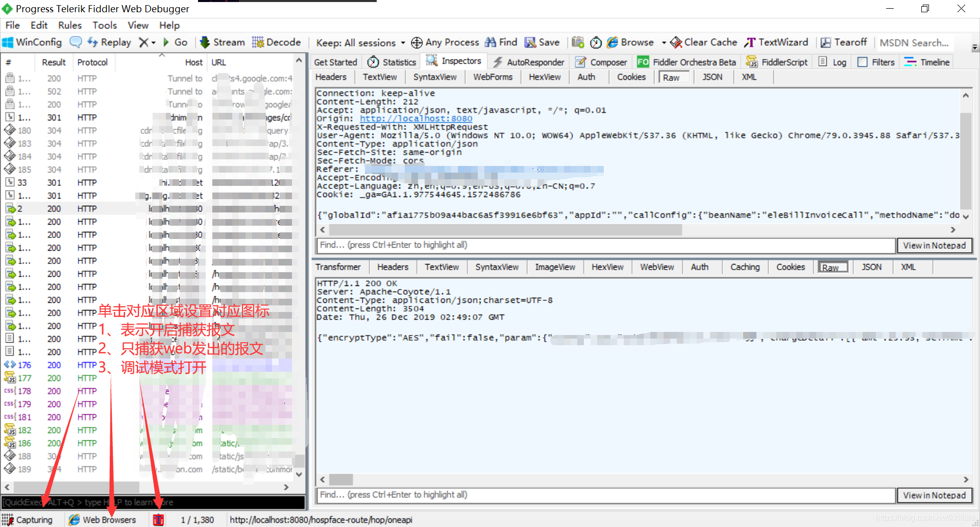This screenshot has width=980, height=527.
Task: Open the Keep: All sessions dropdown
Action: click(x=360, y=43)
